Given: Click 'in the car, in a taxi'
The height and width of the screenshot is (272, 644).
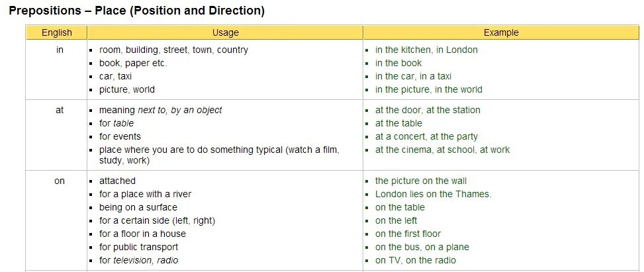Looking at the screenshot, I should [x=413, y=76].
